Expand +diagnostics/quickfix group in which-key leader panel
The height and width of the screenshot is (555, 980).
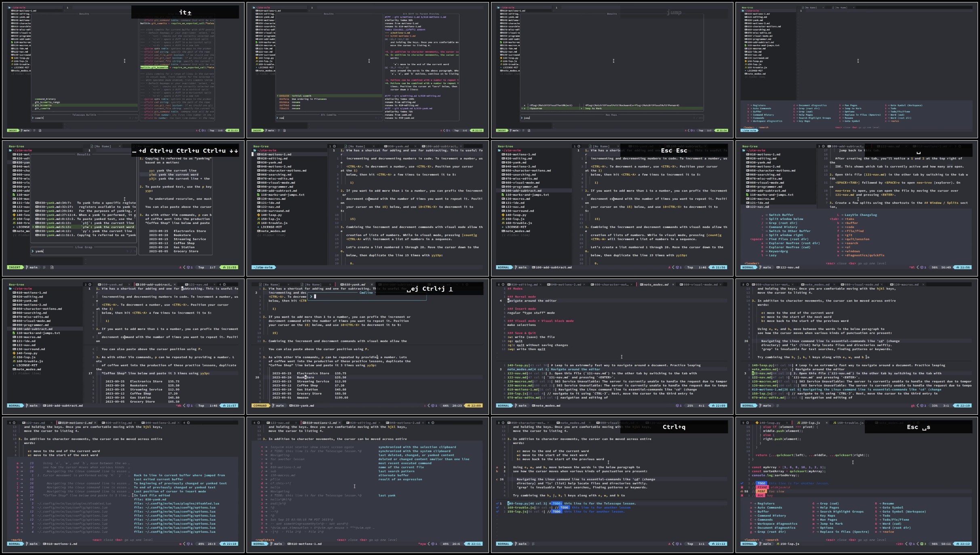tap(864, 255)
